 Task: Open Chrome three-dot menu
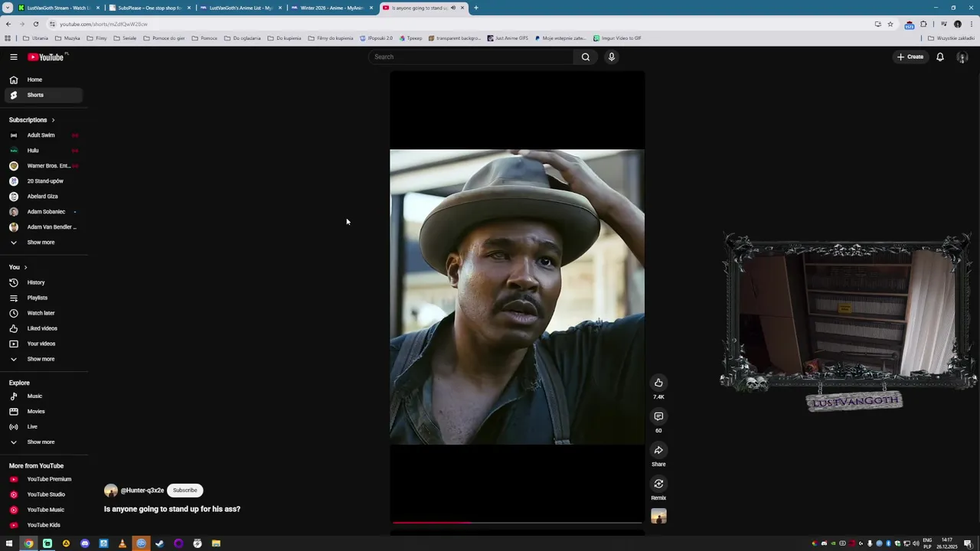point(971,24)
